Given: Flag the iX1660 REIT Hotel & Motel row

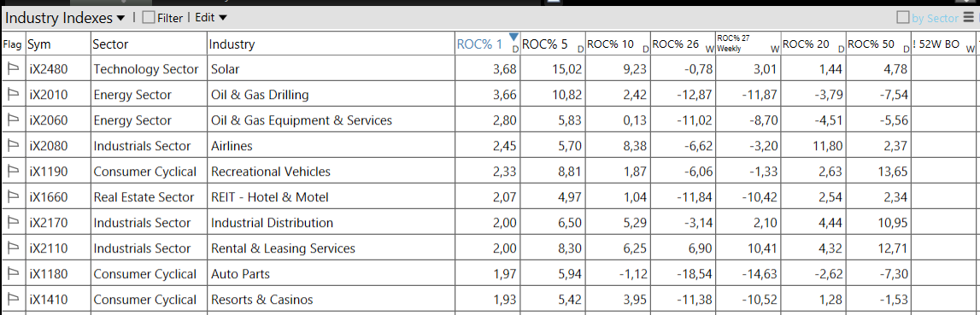Looking at the screenshot, I should [13, 197].
